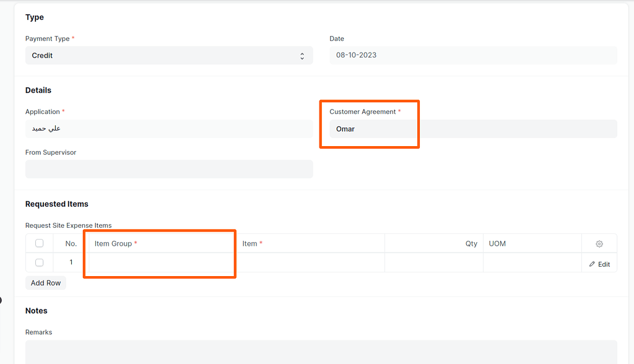Click the Qty cell in row 1
Image resolution: width=634 pixels, height=364 pixels.
[x=434, y=262]
